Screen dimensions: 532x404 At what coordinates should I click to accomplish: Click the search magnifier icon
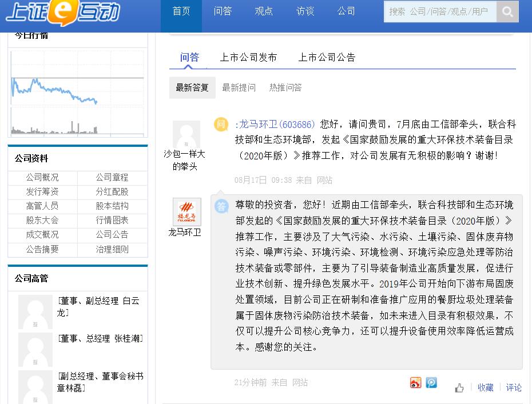pos(507,11)
